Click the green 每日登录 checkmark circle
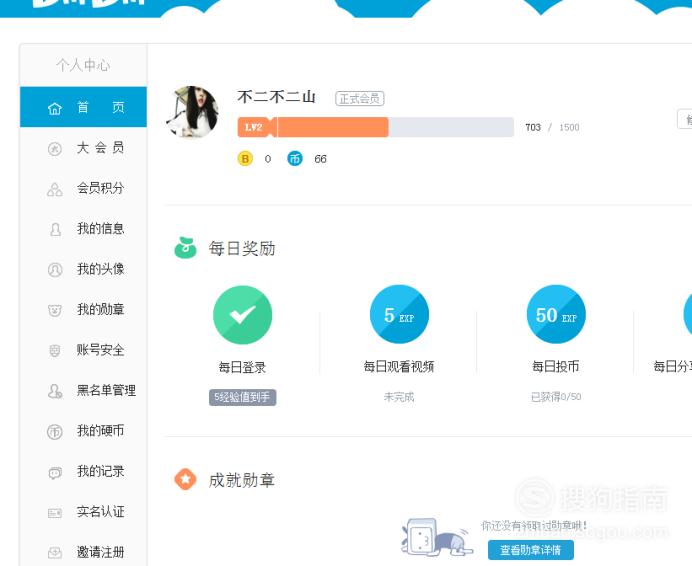Image resolution: width=692 pixels, height=566 pixels. click(242, 315)
